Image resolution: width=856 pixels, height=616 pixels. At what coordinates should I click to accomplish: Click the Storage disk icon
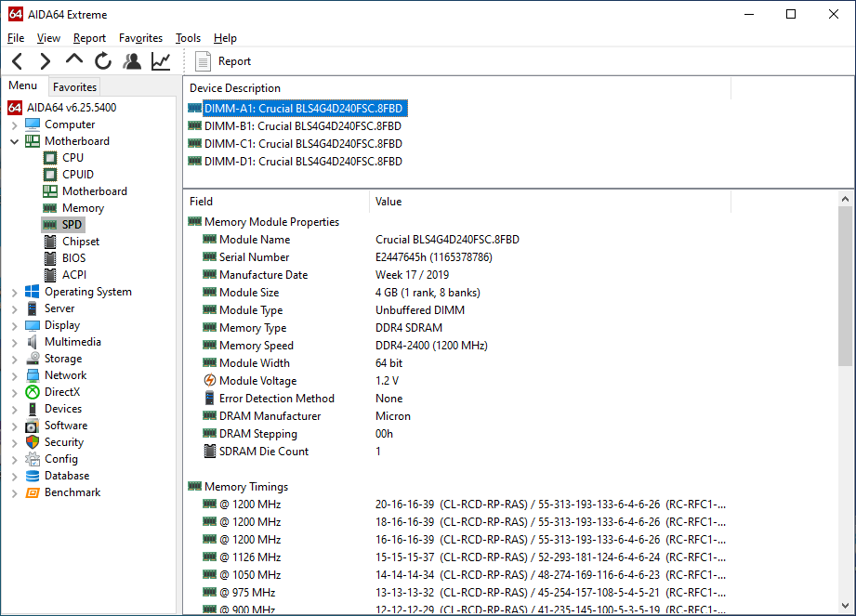[x=33, y=359]
